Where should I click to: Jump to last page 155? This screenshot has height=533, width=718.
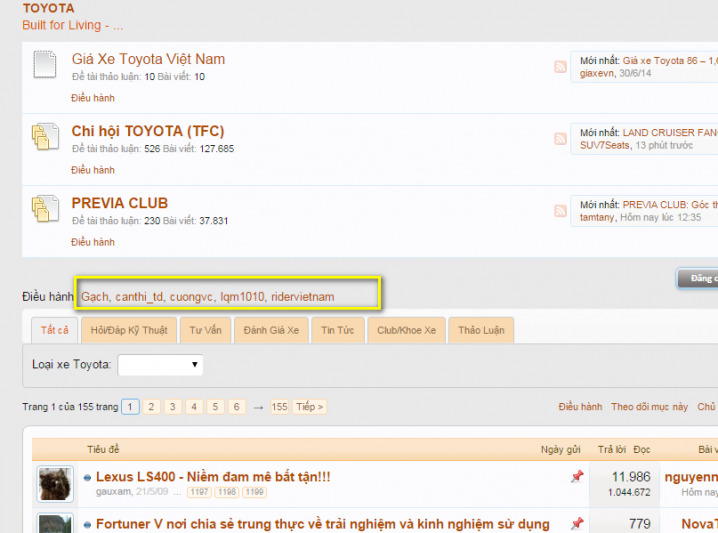tap(279, 407)
